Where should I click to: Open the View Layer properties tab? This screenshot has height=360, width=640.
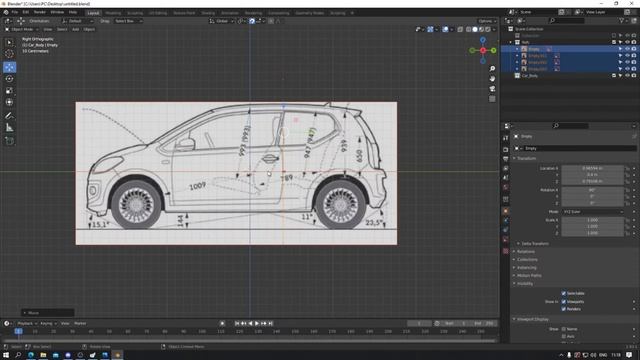506,168
